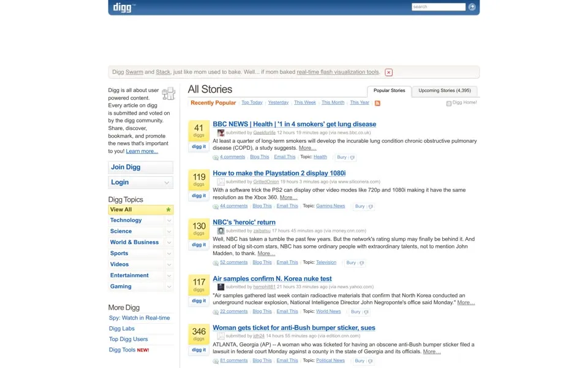
Task: Click thumbs-down icon beside Bury for bumper sticker story
Action: pyautogui.click(x=370, y=361)
